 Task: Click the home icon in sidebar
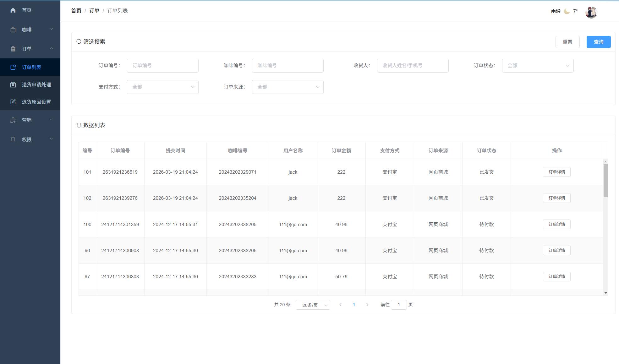[13, 10]
